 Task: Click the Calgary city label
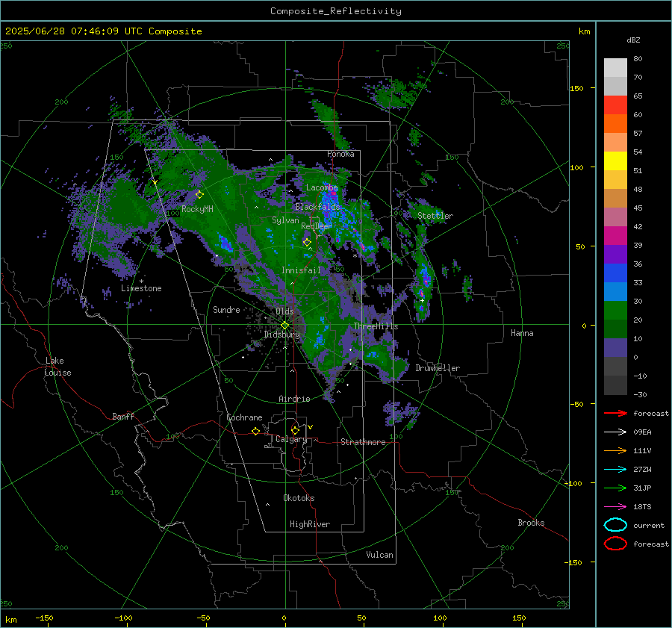(x=291, y=439)
